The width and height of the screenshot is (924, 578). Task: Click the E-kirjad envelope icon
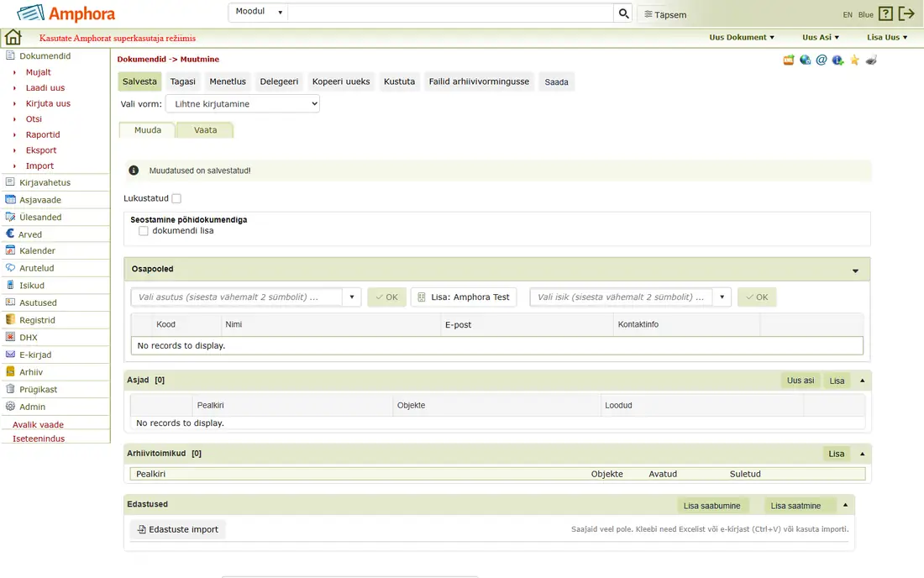click(10, 354)
